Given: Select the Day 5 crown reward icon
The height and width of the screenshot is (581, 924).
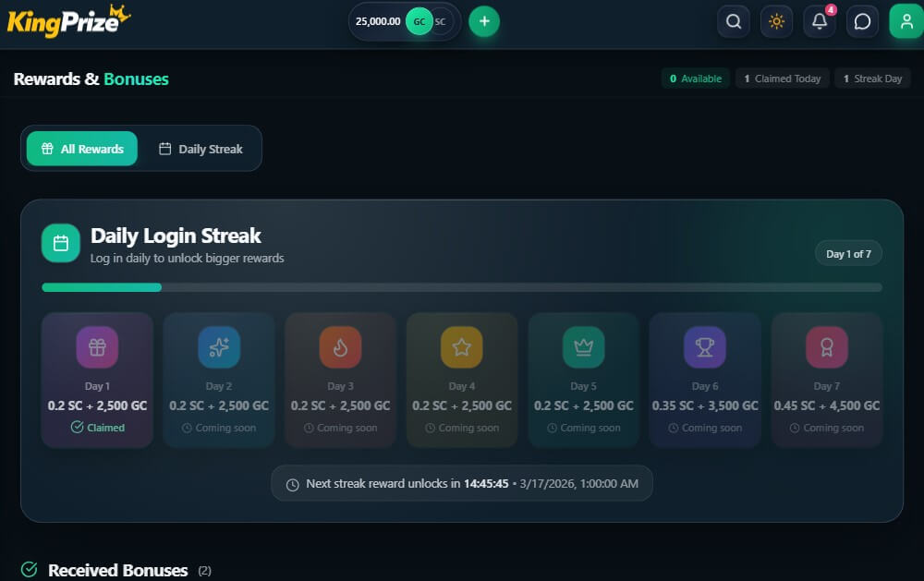Looking at the screenshot, I should [x=583, y=348].
